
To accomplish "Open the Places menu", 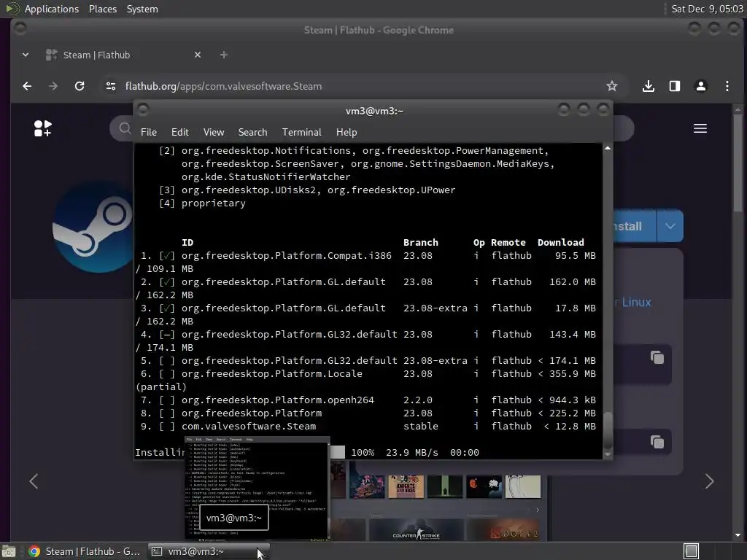I will [x=102, y=9].
